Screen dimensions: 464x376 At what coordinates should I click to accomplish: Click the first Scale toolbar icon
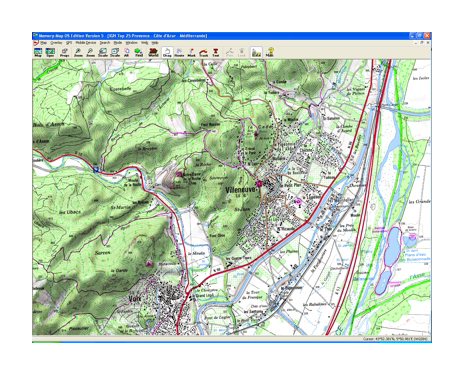click(x=103, y=52)
